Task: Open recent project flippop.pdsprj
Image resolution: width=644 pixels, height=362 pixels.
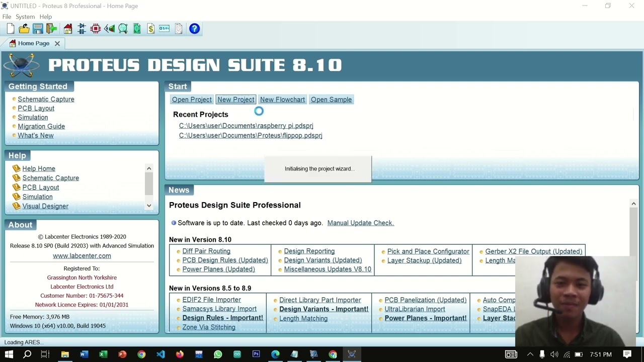Action: (x=251, y=135)
